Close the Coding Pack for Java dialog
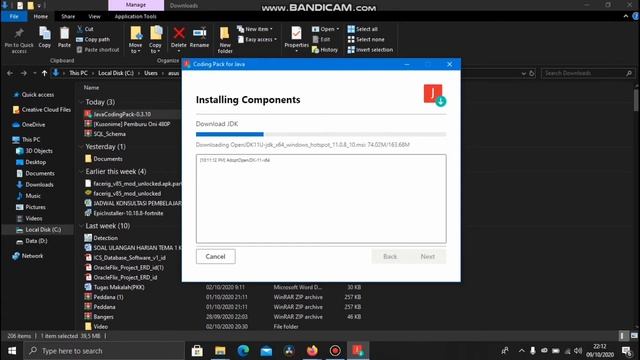640x360 pixels. click(449, 64)
